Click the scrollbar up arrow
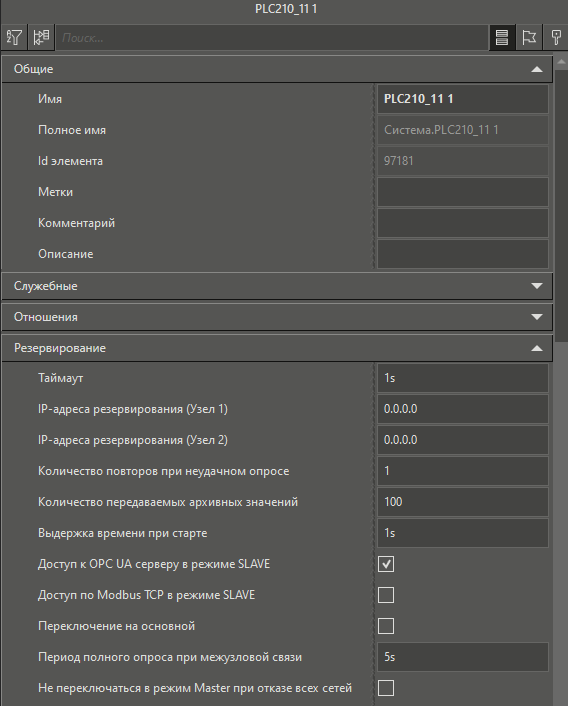 click(561, 62)
